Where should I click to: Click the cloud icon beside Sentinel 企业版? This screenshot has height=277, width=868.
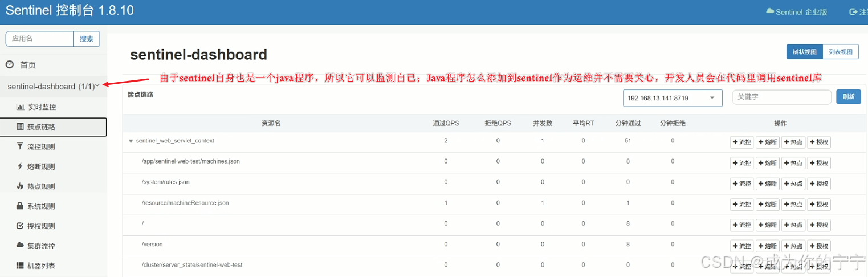(770, 11)
